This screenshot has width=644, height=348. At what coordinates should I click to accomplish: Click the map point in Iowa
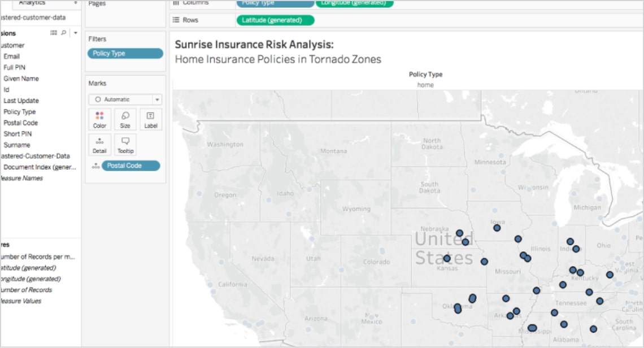[497, 228]
